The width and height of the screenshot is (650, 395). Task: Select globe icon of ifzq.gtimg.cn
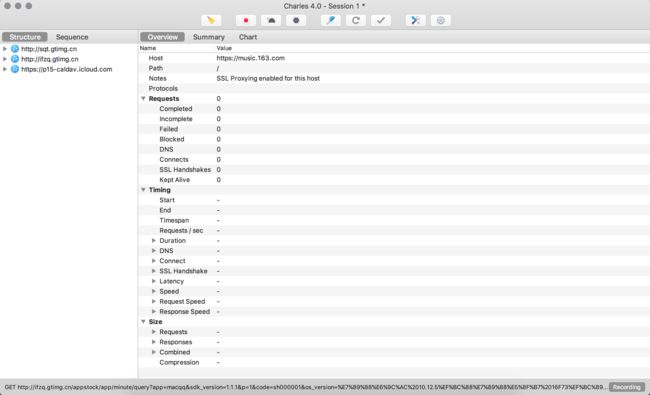tap(15, 59)
